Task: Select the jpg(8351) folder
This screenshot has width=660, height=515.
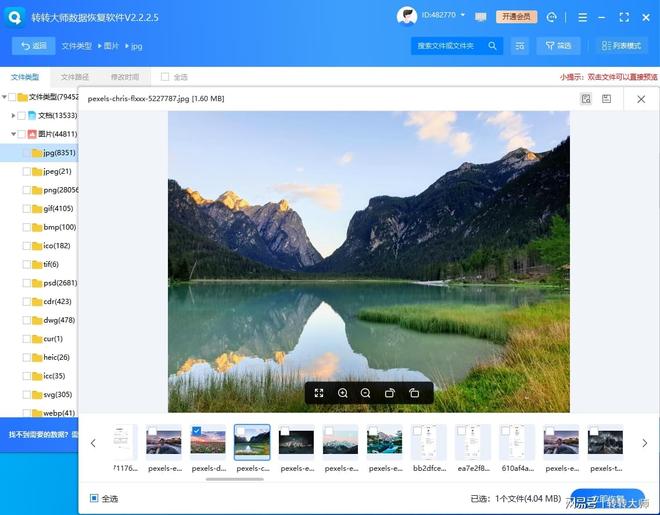Action: [x=39, y=152]
